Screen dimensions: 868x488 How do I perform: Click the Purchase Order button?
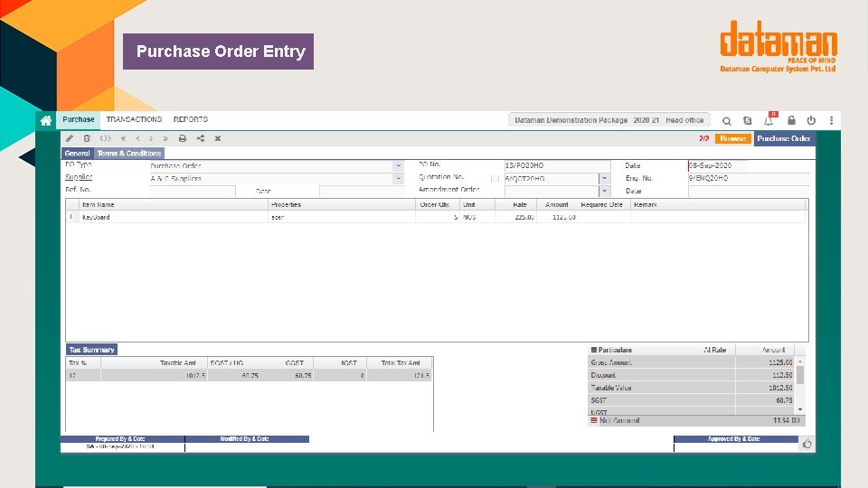[784, 138]
